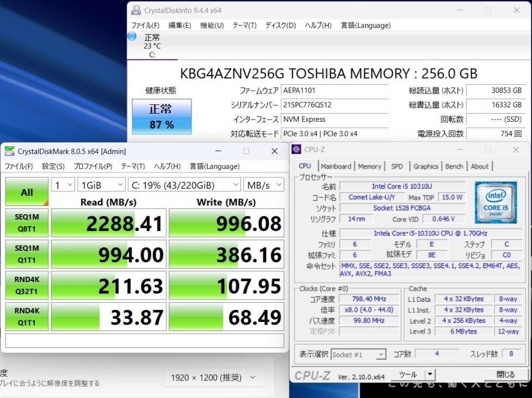Click the CPU-Z app icon in title bar
532x398 pixels.
click(x=296, y=149)
